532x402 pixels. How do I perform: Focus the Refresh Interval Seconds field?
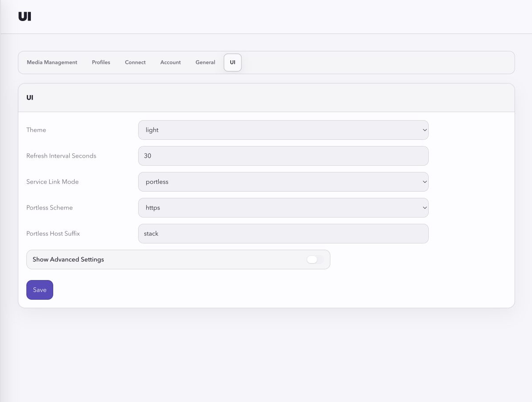pyautogui.click(x=283, y=156)
